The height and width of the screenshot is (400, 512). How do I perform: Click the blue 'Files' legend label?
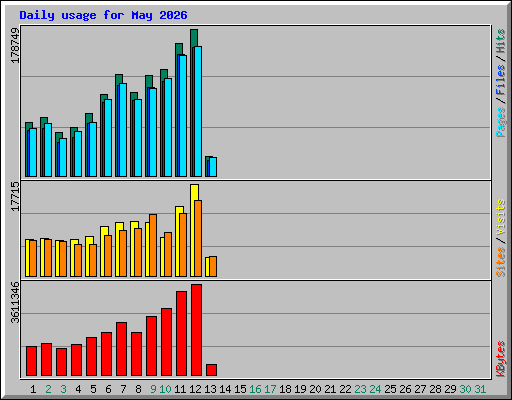[x=501, y=80]
